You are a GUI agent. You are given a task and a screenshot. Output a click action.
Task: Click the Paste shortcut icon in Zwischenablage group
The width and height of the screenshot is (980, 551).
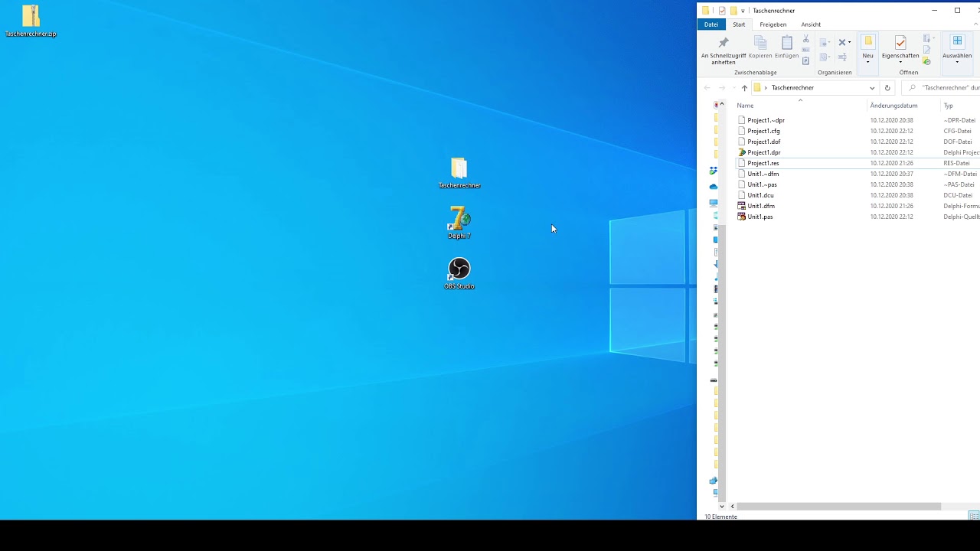coord(805,60)
